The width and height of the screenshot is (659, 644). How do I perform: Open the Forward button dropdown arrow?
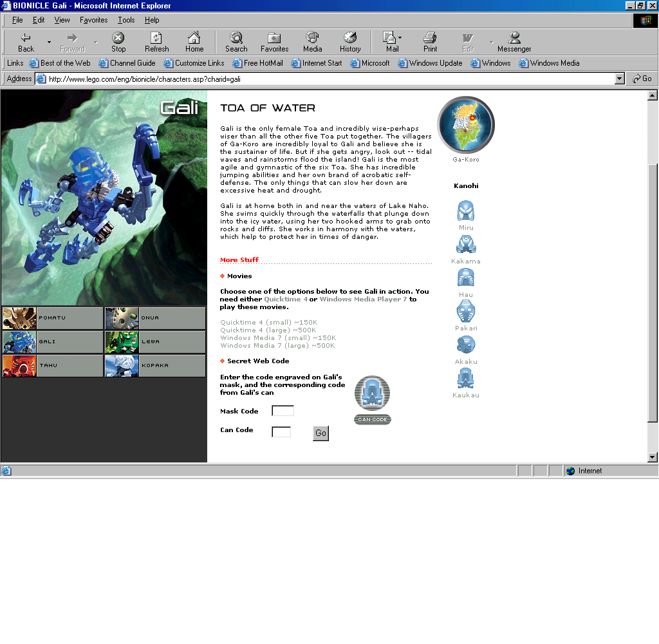coord(96,42)
